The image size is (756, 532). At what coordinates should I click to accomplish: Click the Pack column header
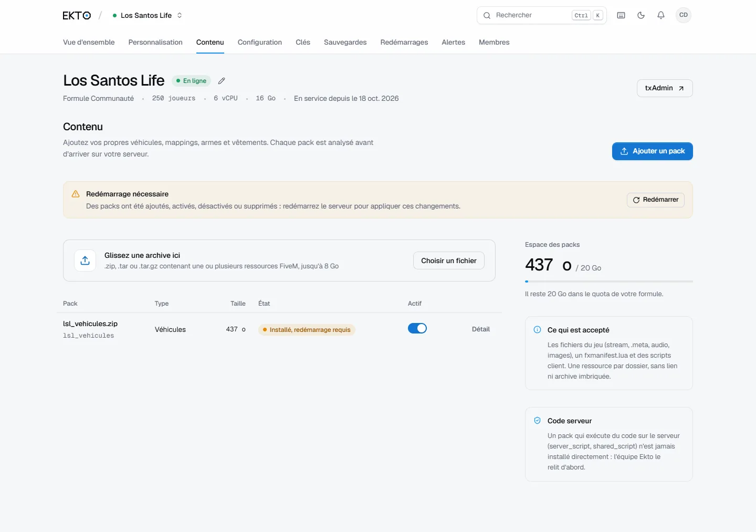(70, 304)
